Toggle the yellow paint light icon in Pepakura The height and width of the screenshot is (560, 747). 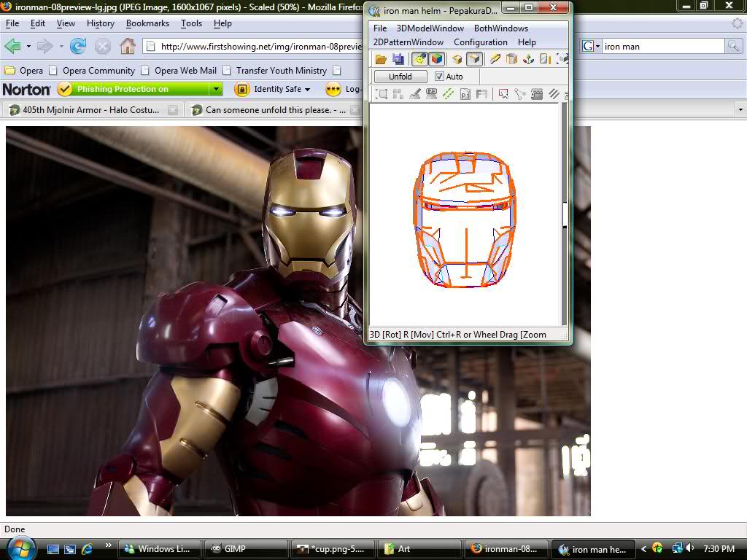pyautogui.click(x=419, y=59)
